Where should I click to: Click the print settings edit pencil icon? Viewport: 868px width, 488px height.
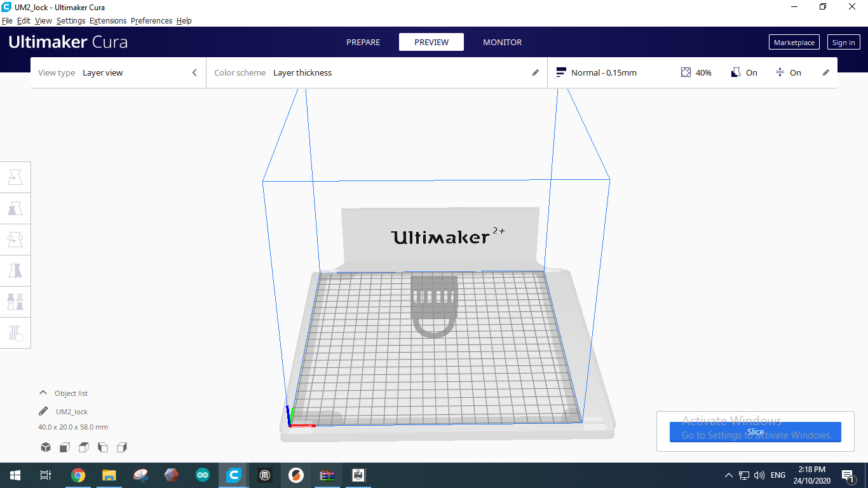(826, 72)
